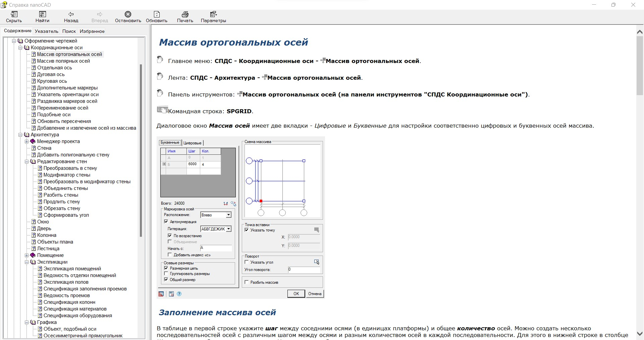Expand the Помещение tree node

[27, 255]
